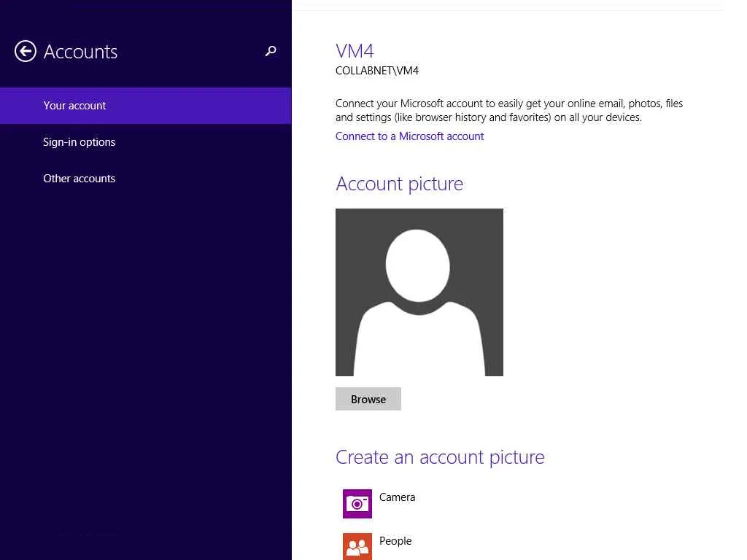Click Connect to a Microsoft account link
This screenshot has height=560, width=747.
(x=409, y=136)
